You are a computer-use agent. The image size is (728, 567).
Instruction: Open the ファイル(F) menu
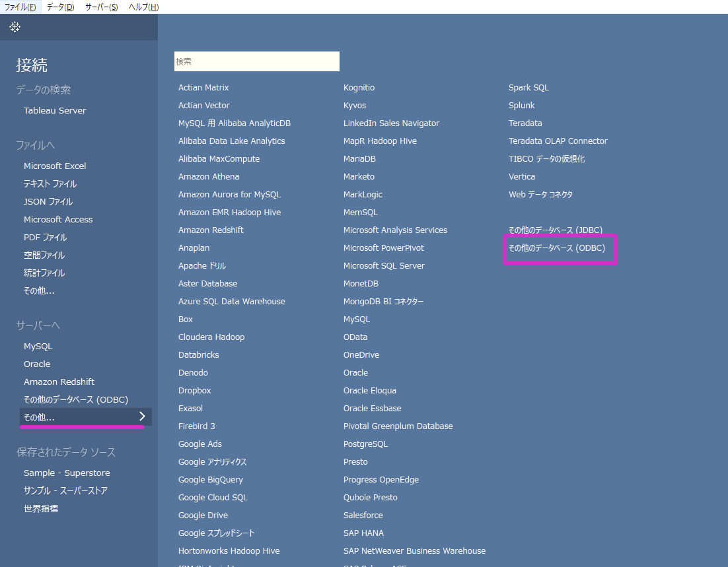pos(20,7)
